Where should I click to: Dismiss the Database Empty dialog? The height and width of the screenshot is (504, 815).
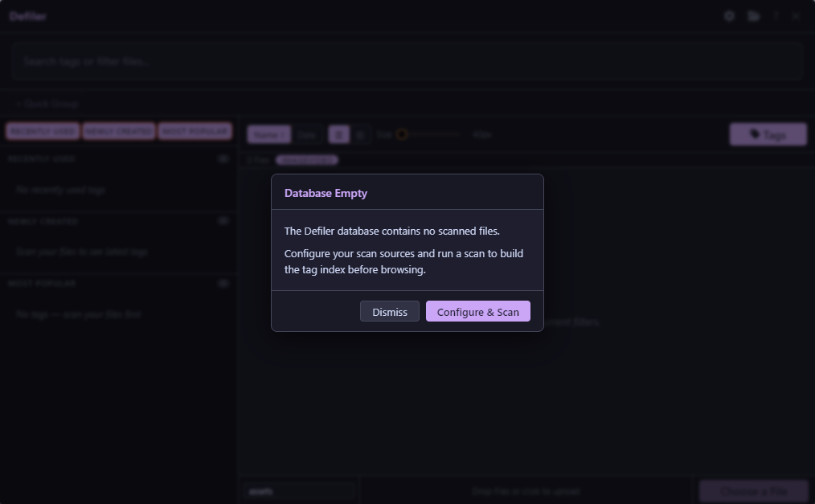tap(390, 312)
